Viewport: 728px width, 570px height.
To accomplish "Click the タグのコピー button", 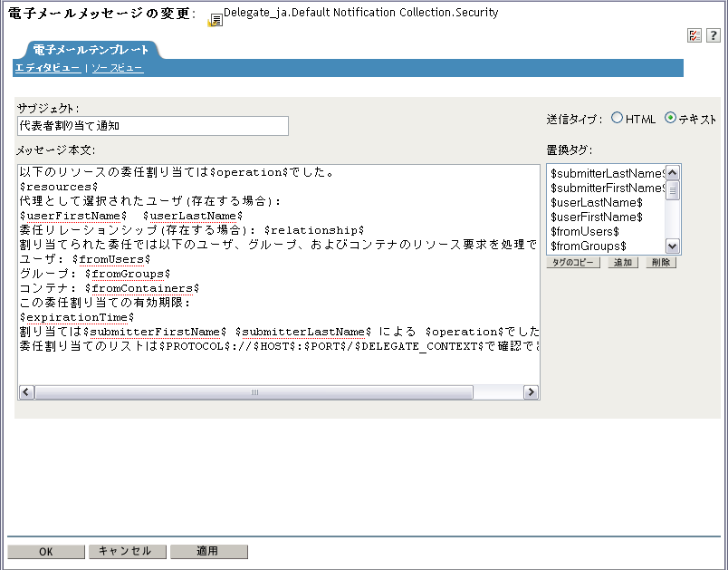I will [x=573, y=263].
